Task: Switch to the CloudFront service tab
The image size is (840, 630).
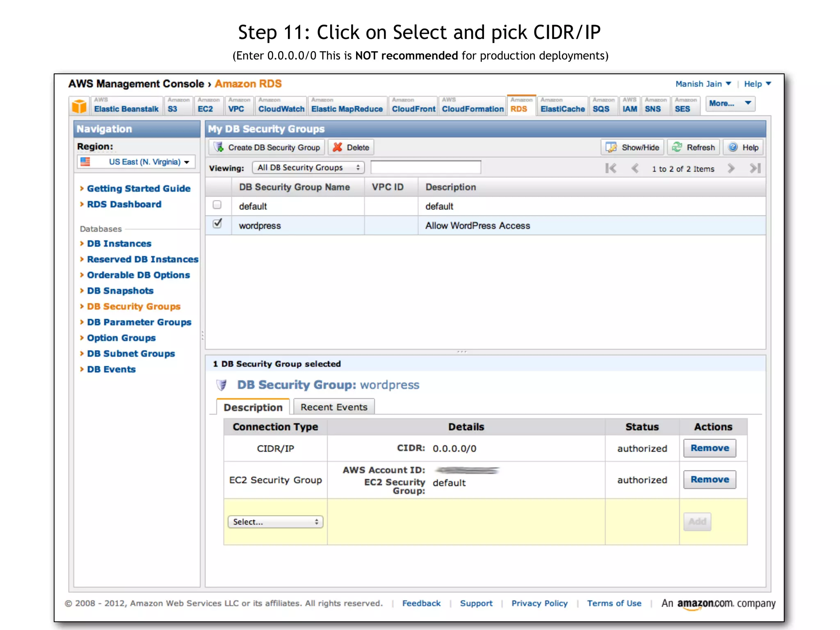Action: (x=413, y=106)
